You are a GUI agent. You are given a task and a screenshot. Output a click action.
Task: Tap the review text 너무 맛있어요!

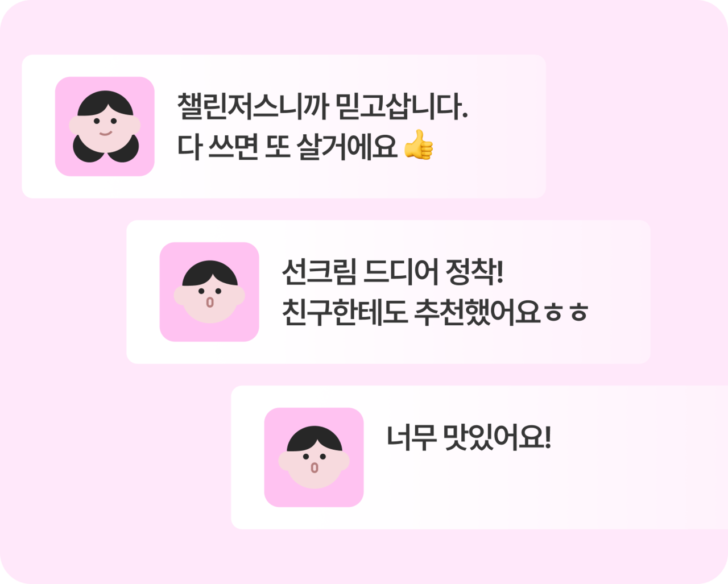coord(469,437)
